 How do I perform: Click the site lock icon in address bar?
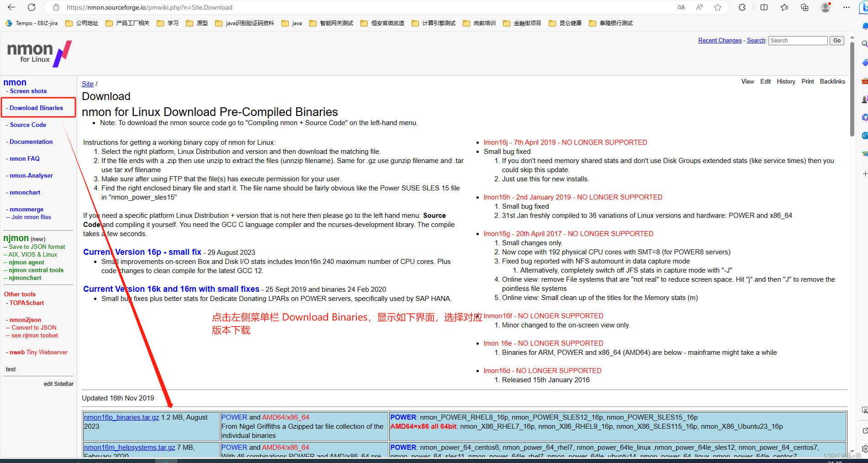(56, 7)
